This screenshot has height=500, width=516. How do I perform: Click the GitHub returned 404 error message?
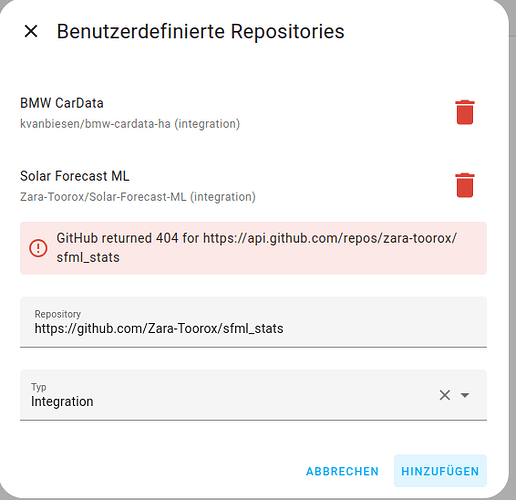257,248
